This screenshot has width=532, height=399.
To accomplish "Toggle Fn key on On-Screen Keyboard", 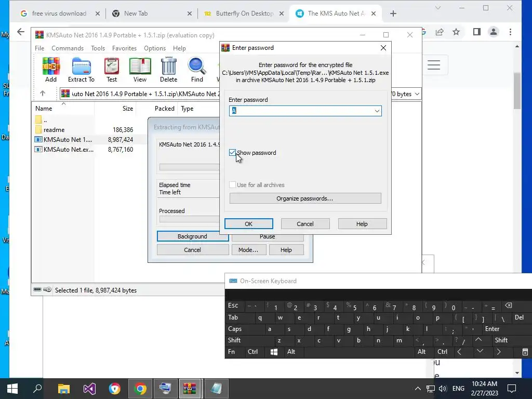I will (231, 352).
